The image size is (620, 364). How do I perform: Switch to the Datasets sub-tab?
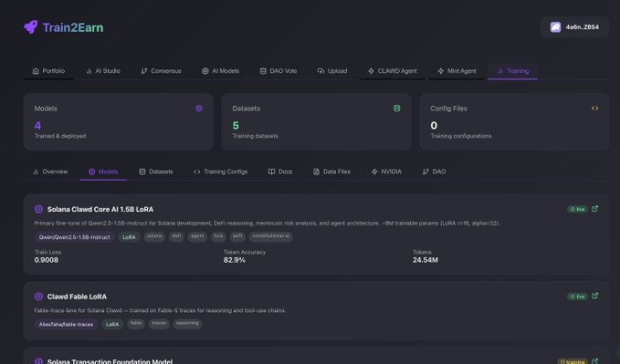pos(156,172)
